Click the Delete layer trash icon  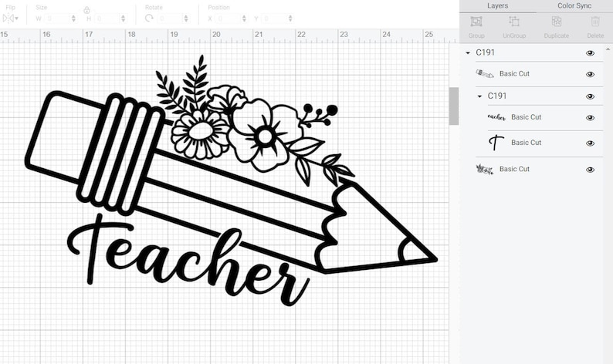595,22
